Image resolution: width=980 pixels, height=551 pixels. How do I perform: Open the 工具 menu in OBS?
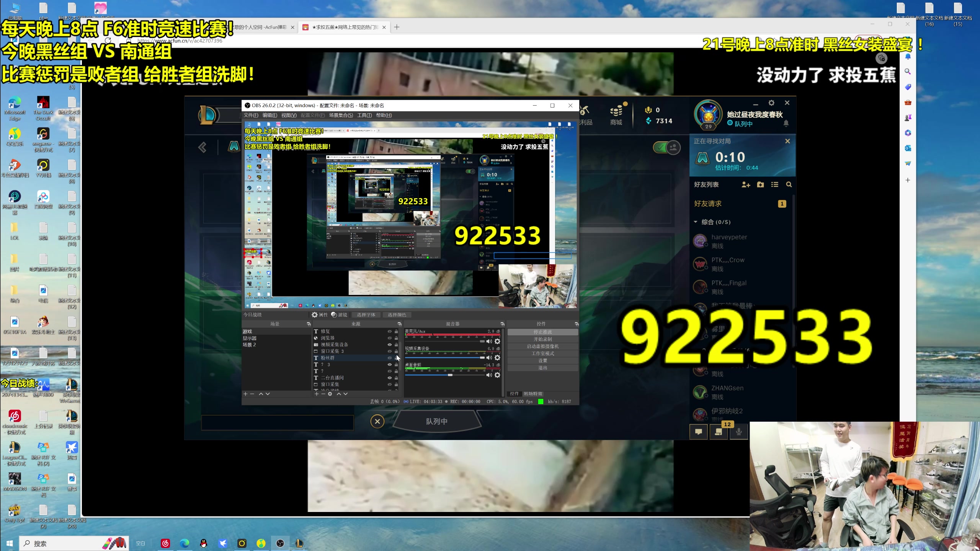click(364, 115)
